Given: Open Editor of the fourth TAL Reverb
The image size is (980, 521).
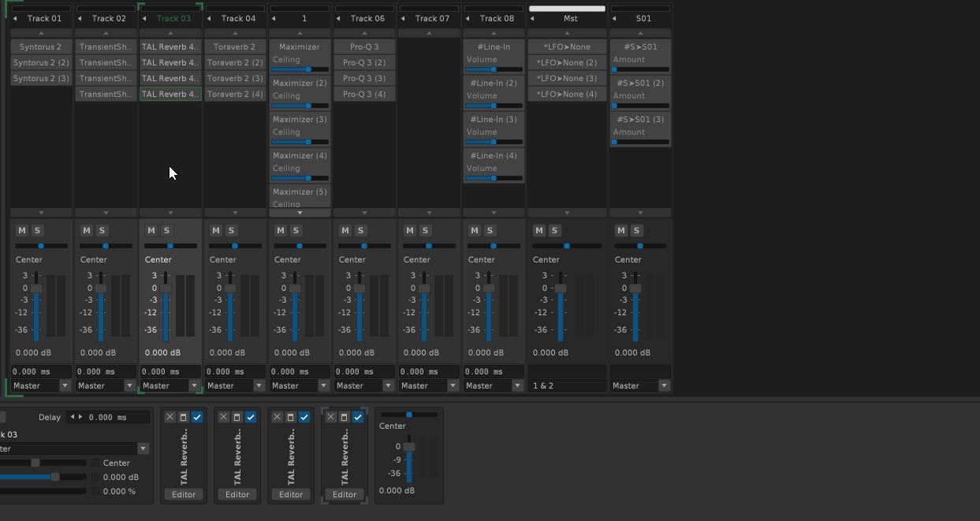Looking at the screenshot, I should [x=345, y=494].
